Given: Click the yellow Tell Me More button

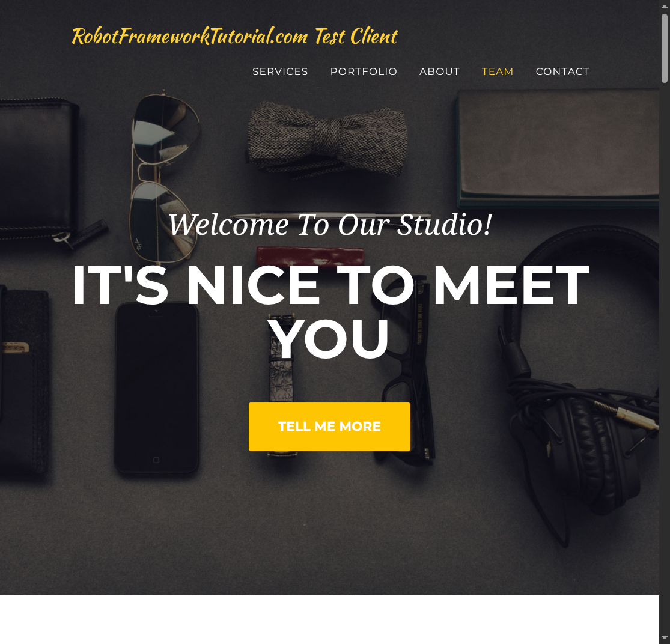Looking at the screenshot, I should click(329, 427).
